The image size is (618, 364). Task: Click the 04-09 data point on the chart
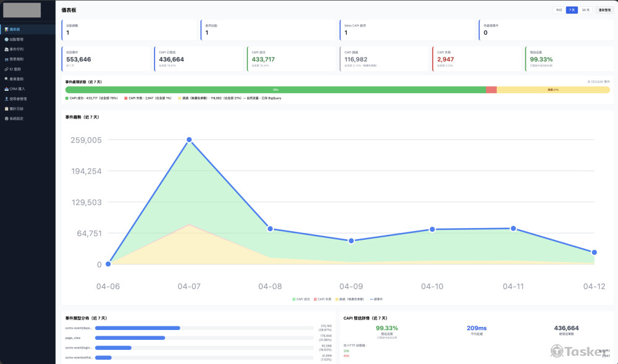tap(351, 240)
